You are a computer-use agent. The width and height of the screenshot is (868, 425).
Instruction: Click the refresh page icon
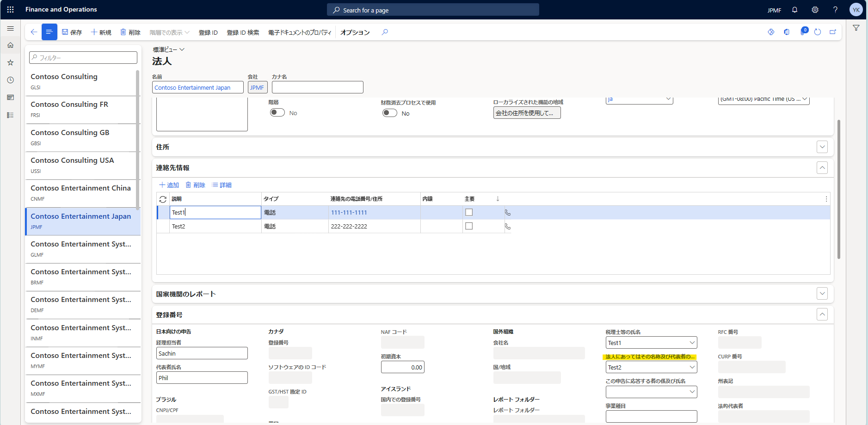tap(818, 32)
